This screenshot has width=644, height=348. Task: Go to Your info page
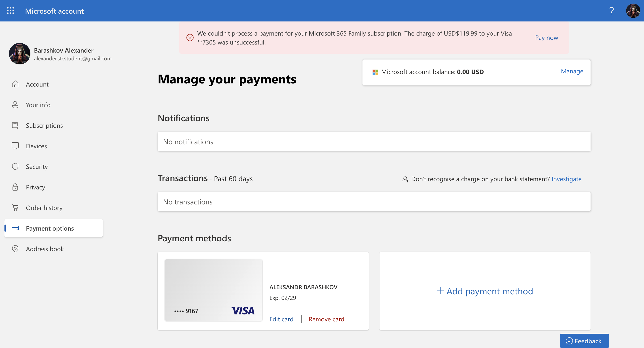coord(38,105)
